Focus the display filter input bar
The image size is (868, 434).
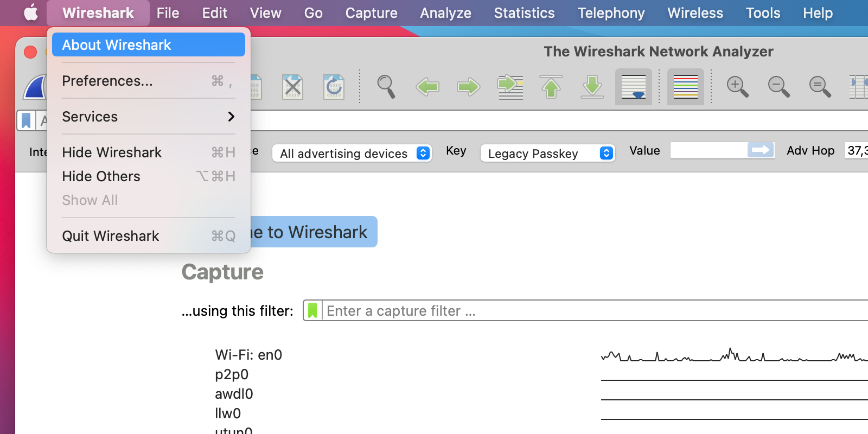[x=559, y=120]
